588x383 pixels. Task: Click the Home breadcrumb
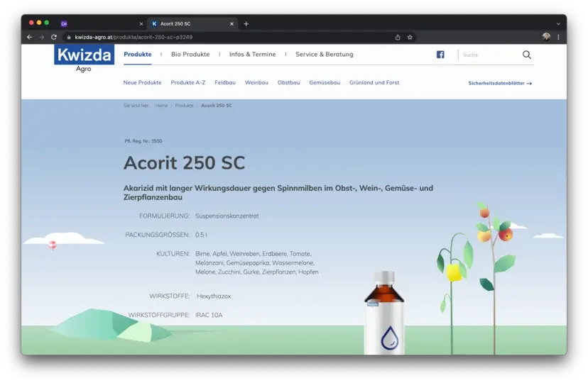click(x=162, y=106)
